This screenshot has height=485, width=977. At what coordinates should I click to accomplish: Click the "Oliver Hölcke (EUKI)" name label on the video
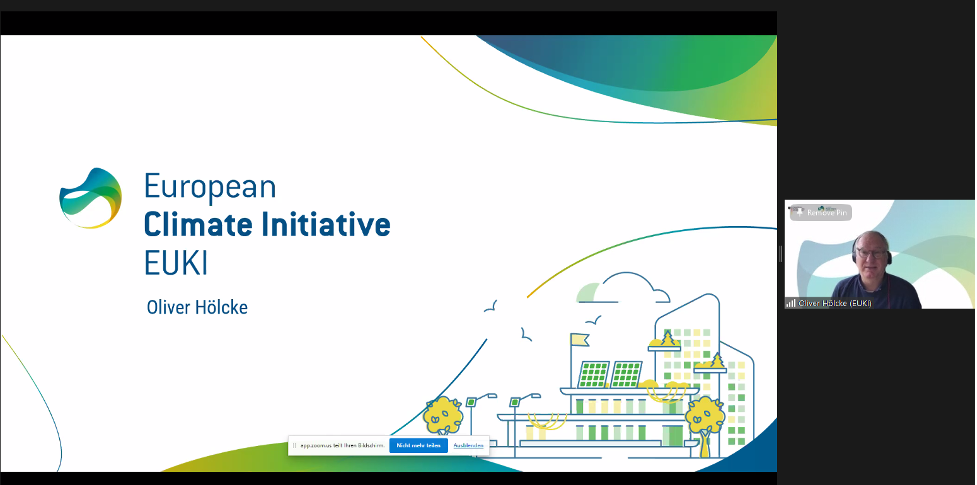(836, 302)
